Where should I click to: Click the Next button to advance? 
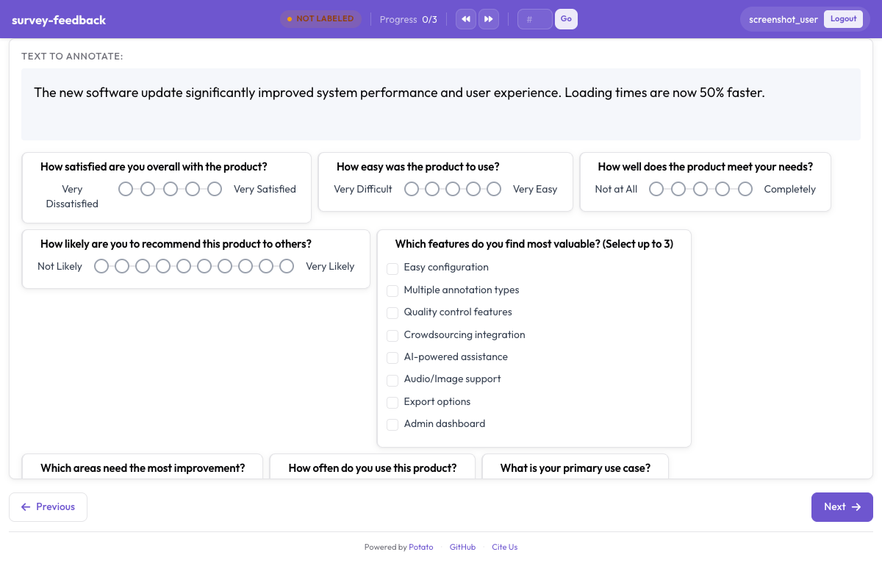click(842, 506)
